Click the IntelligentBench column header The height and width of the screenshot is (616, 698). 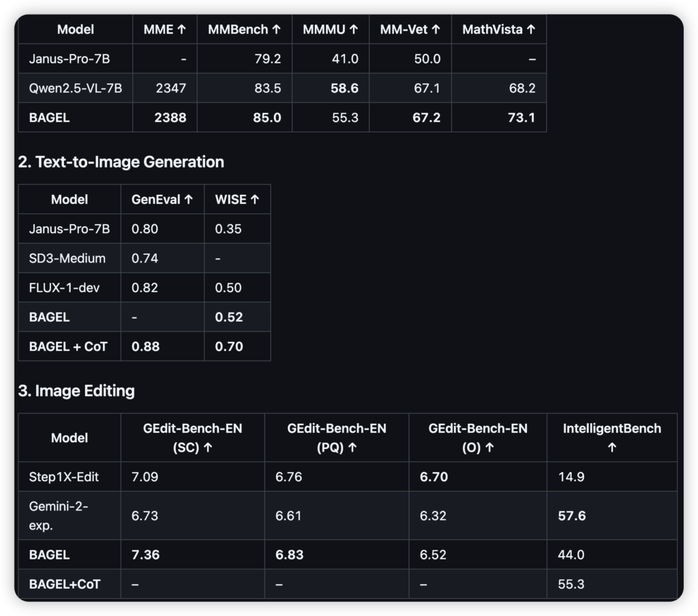coord(611,437)
